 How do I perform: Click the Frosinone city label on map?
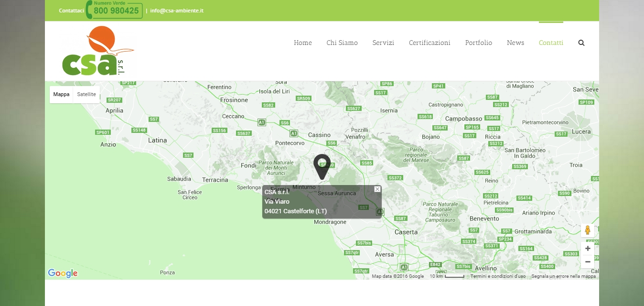234,100
